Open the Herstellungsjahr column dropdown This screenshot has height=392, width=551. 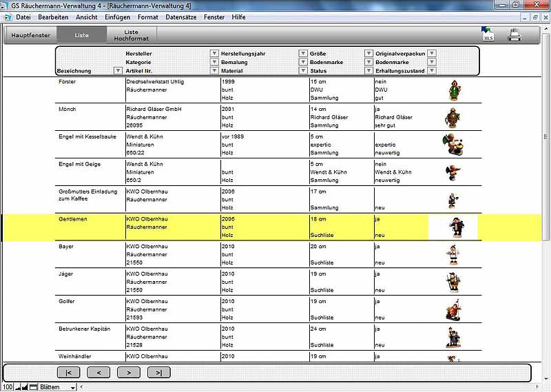pos(302,53)
